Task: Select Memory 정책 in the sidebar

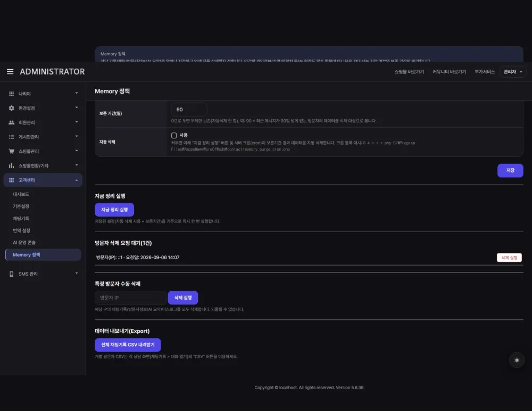Action: 43,255
